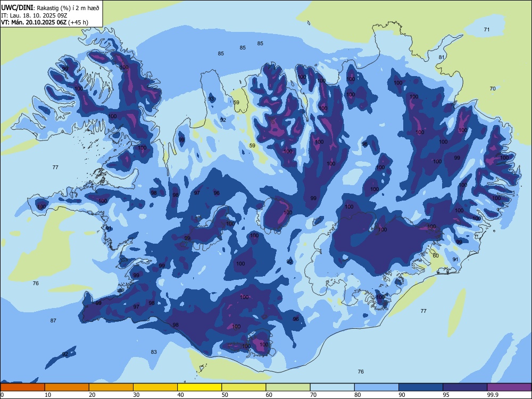Pick the 20–30 amber legend segment
The image size is (532, 399).
point(111,387)
